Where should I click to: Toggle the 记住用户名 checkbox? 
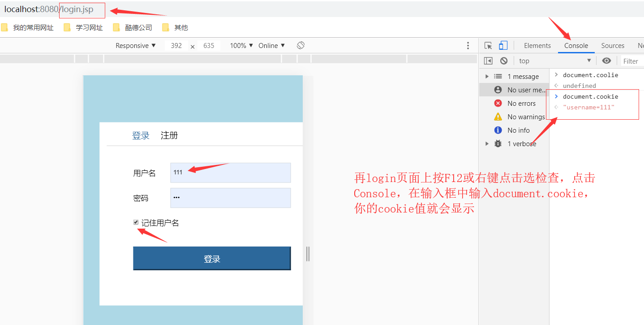point(136,222)
